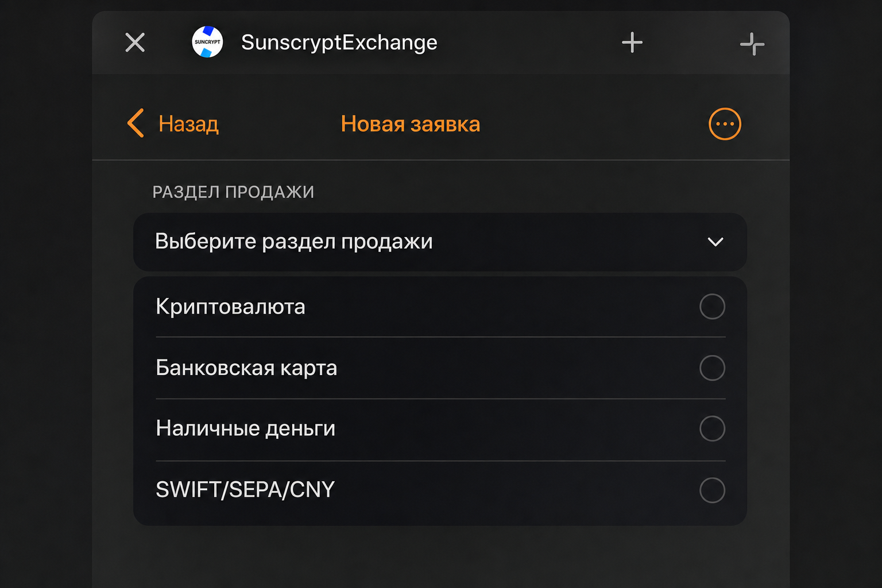Viewport: 882px width, 588px height.
Task: Click the plus icon in header
Action: [x=632, y=42]
